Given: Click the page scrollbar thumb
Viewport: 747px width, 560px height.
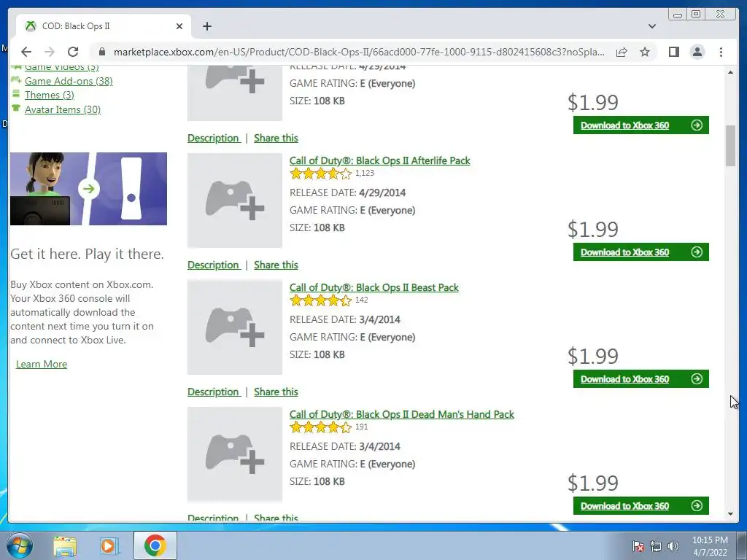Looking at the screenshot, I should 730,146.
